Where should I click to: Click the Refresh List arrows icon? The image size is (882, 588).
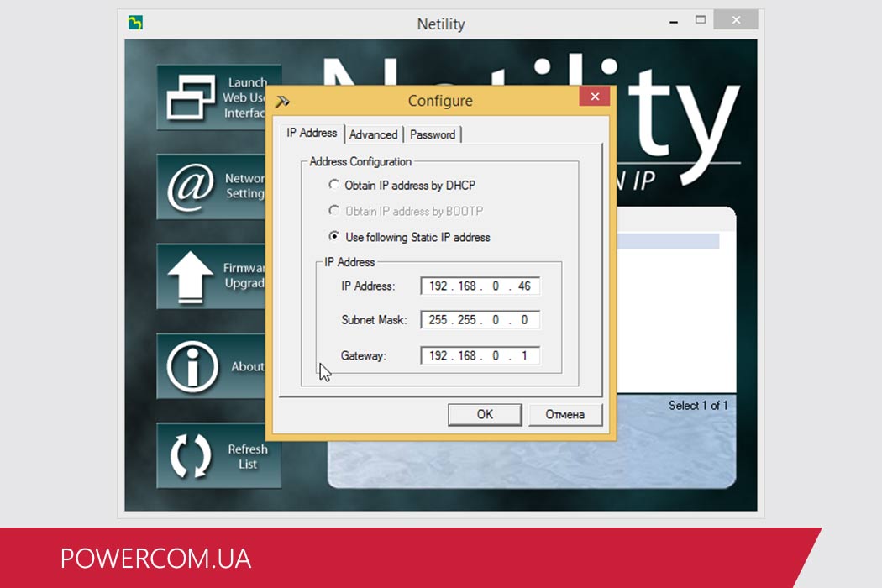pyautogui.click(x=191, y=455)
